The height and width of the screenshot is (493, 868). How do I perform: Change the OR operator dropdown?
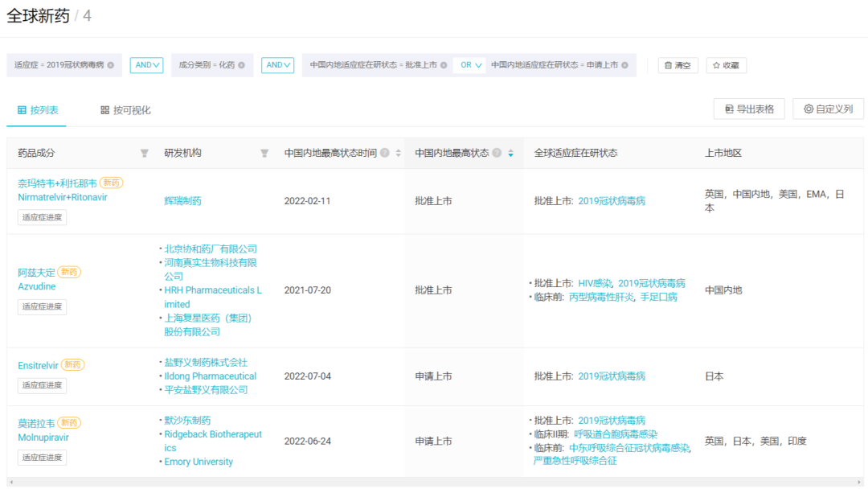click(x=470, y=65)
